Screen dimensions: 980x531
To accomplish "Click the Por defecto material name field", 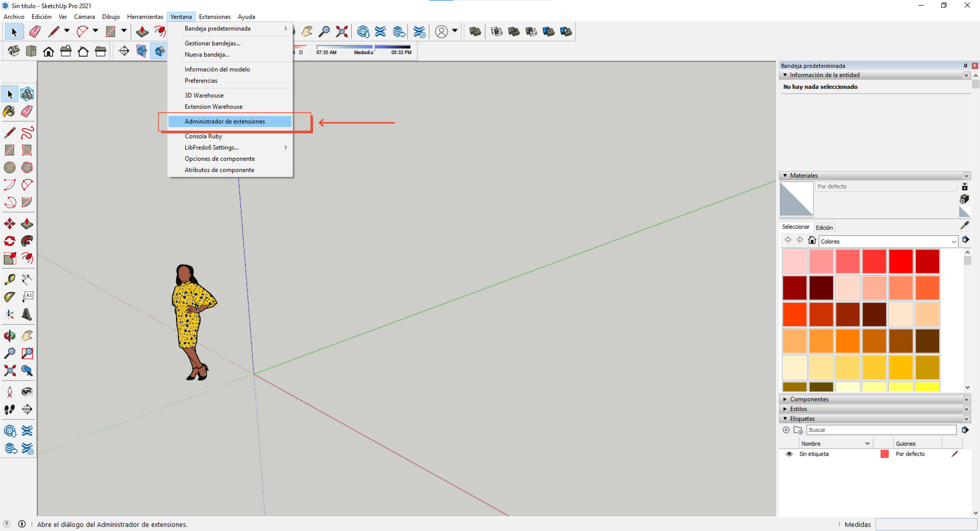I will pos(886,186).
